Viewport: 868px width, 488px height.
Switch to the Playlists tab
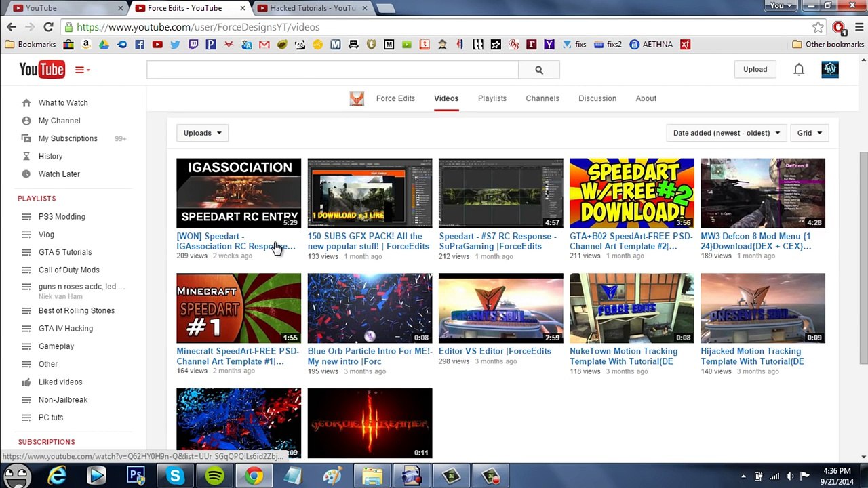[492, 98]
